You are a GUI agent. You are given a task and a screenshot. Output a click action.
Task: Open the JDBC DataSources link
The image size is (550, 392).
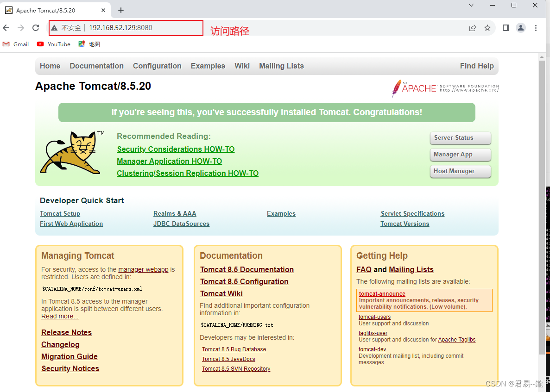[x=181, y=224]
